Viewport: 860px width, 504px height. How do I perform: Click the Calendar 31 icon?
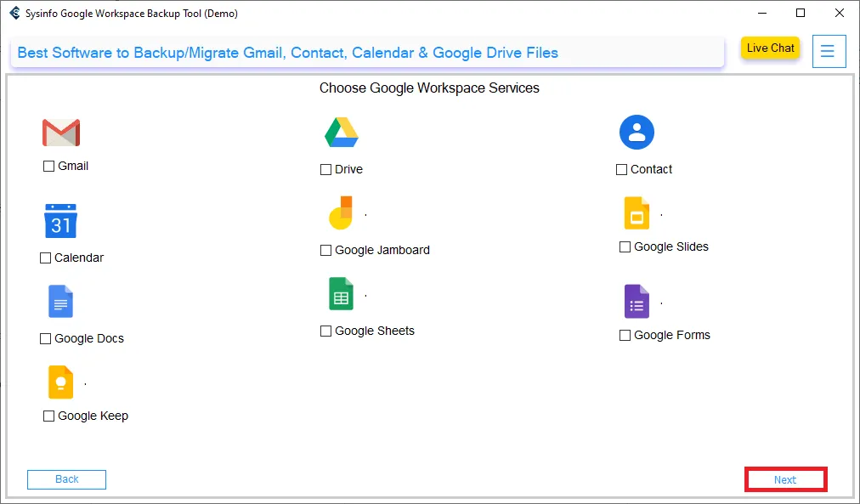click(x=60, y=221)
